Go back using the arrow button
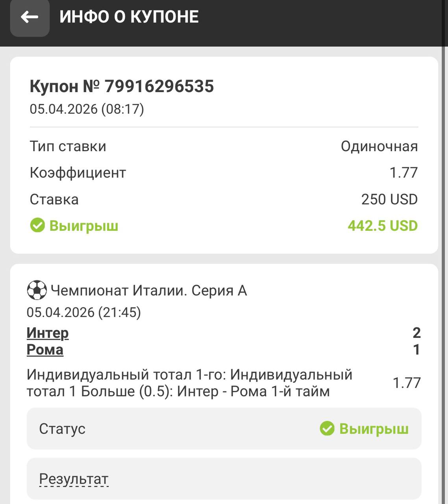Screen dimensions: 448x504 coord(30,17)
